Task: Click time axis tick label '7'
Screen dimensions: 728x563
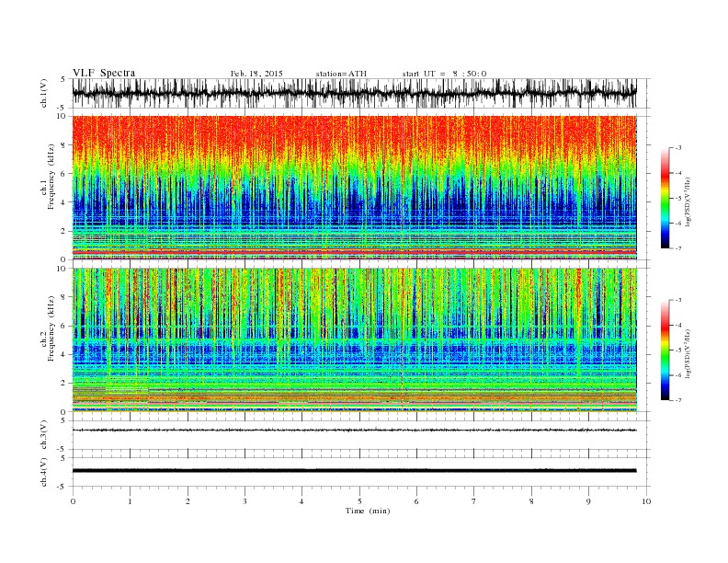Action: (x=474, y=501)
